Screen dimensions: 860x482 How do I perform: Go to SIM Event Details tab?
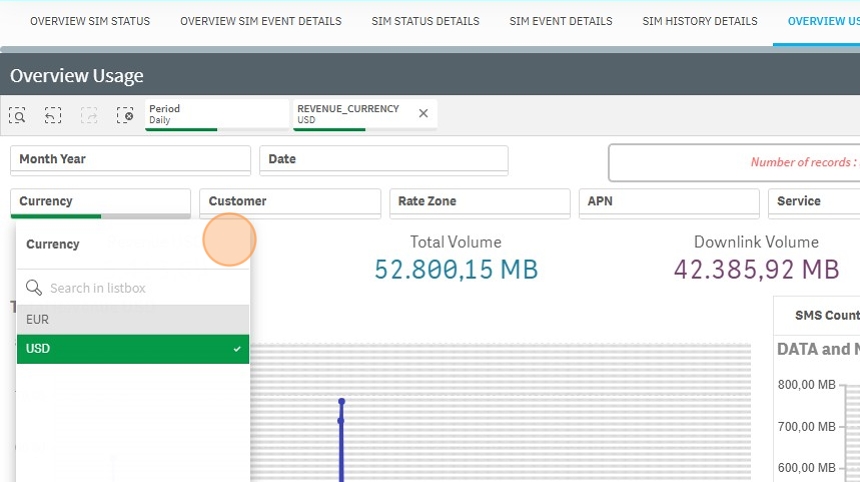pyautogui.click(x=561, y=21)
